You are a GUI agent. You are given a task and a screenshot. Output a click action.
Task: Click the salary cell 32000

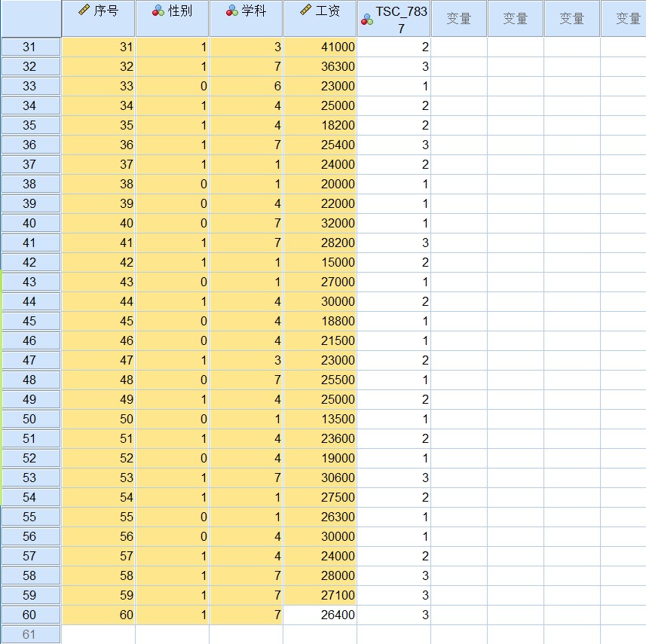click(x=320, y=223)
